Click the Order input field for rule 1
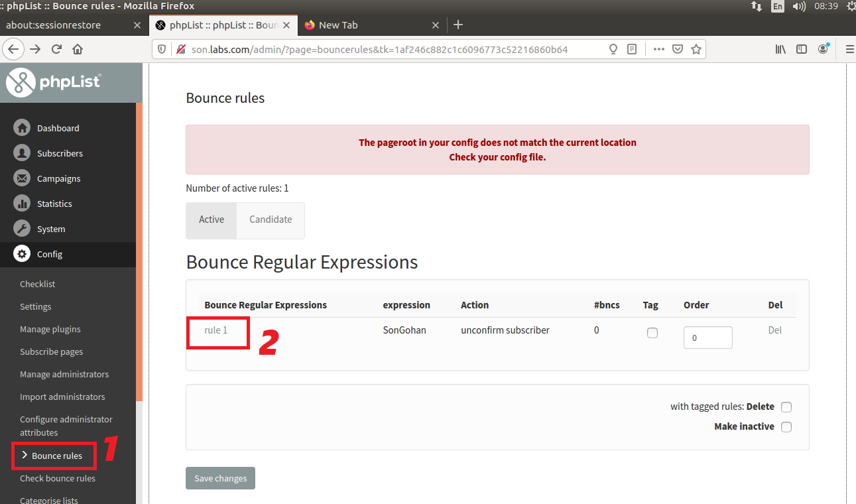 [x=707, y=337]
